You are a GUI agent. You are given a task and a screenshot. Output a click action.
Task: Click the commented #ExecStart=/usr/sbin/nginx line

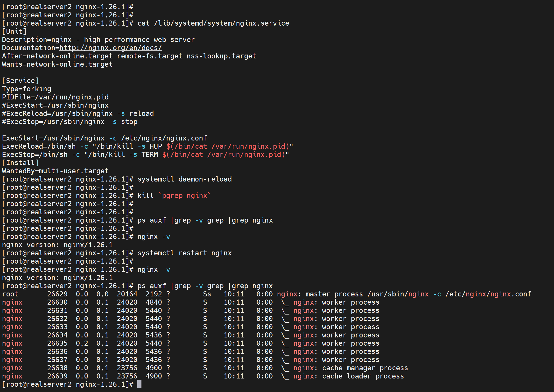pos(55,105)
